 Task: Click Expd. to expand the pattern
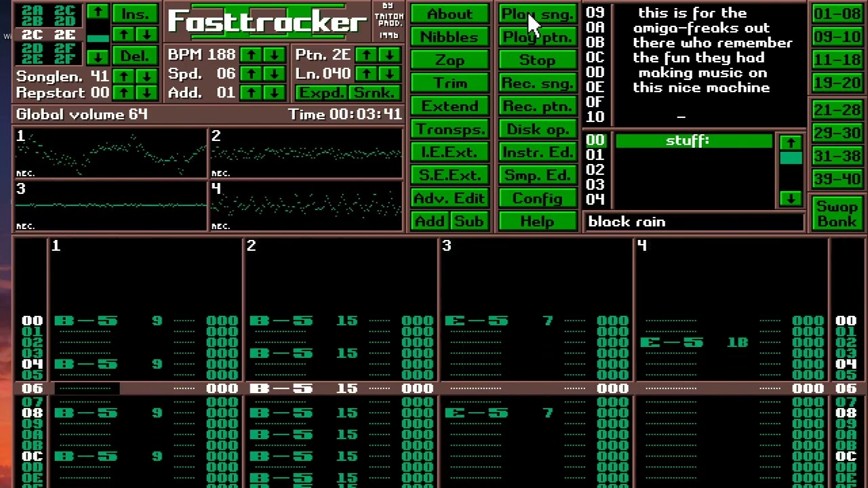[x=321, y=92]
